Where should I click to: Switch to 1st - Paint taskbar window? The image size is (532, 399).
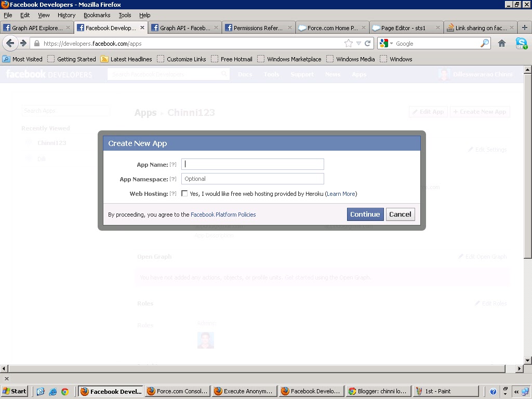(446, 391)
